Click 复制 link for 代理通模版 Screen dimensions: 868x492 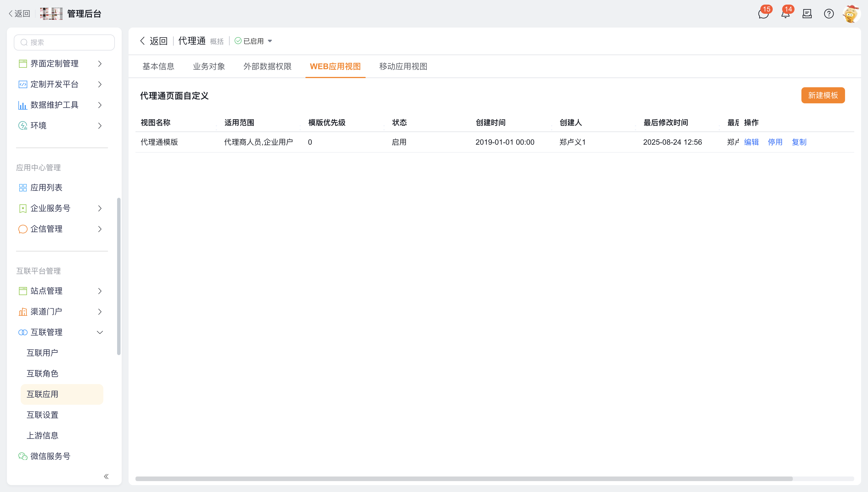(x=799, y=142)
